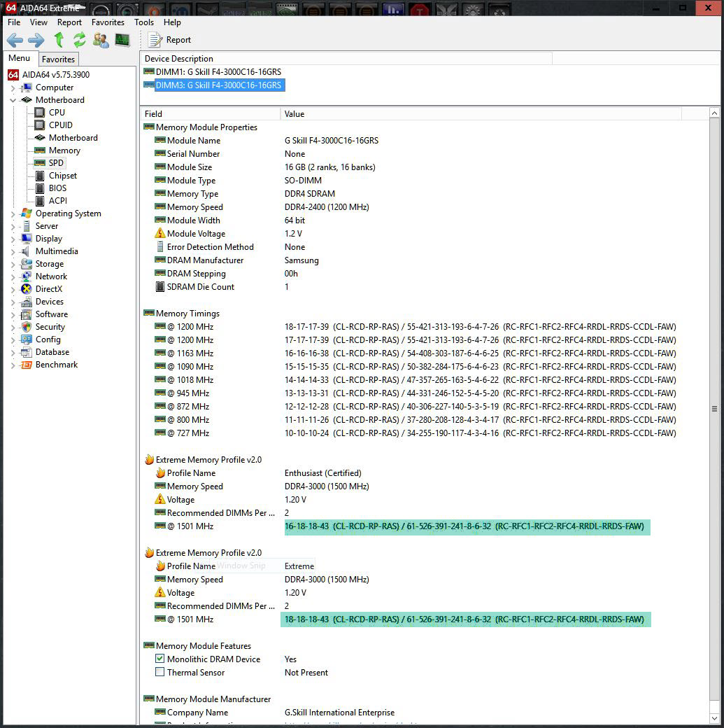
Task: Open the Help menu
Action: click(172, 22)
